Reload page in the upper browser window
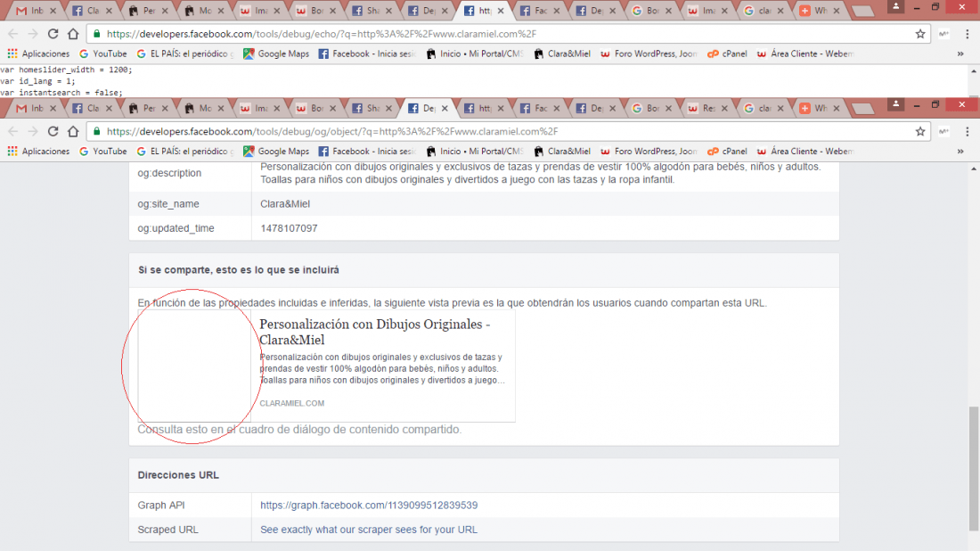 coord(53,34)
